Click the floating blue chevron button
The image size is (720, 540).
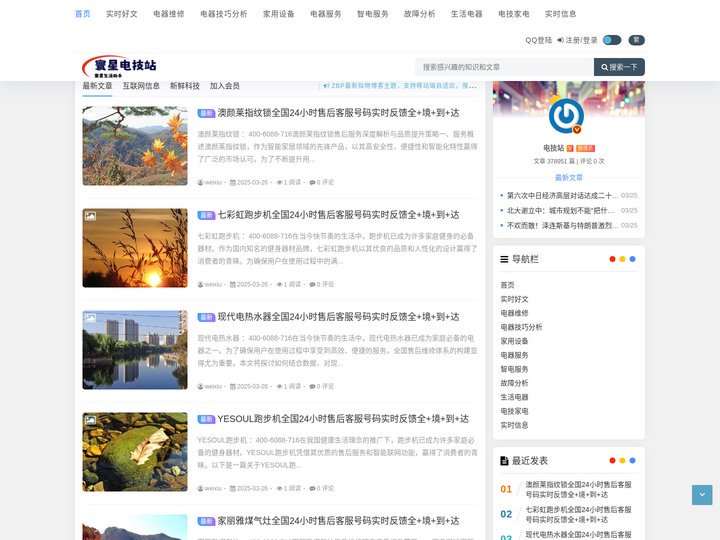702,495
